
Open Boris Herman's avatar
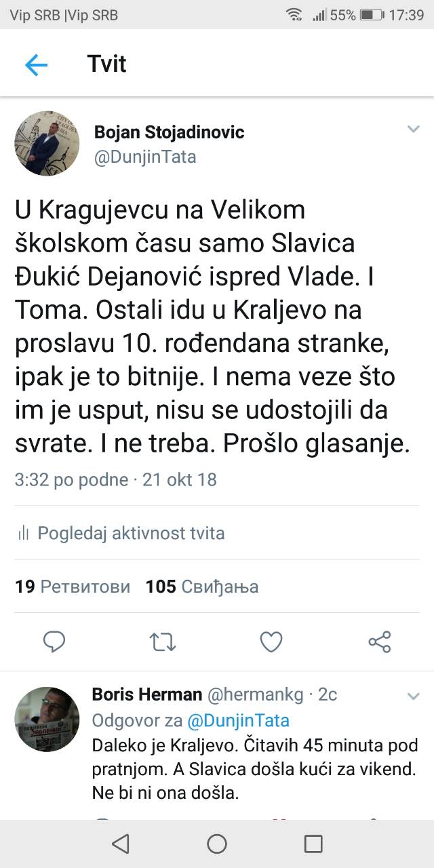[x=47, y=719]
